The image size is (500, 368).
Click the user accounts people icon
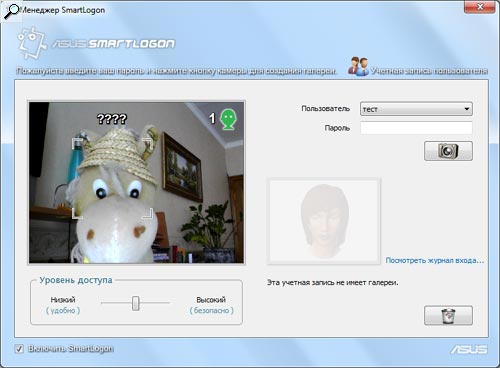(x=358, y=66)
